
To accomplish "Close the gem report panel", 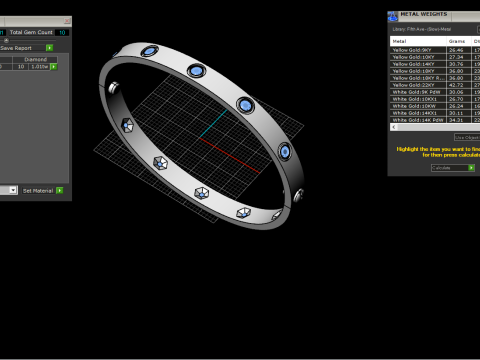I will click(67, 21).
